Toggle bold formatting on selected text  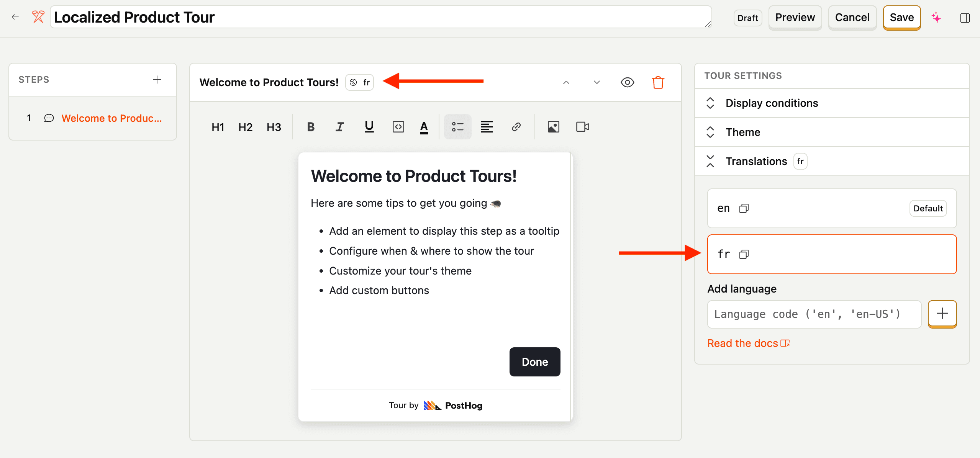(x=310, y=126)
